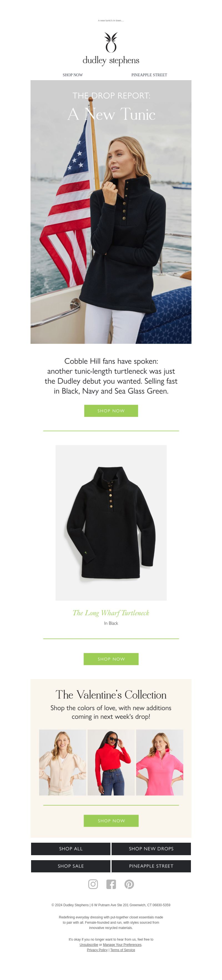222x980 pixels.
Task: Click SHOP NOW button under Cobble Hill text
Action: (111, 411)
